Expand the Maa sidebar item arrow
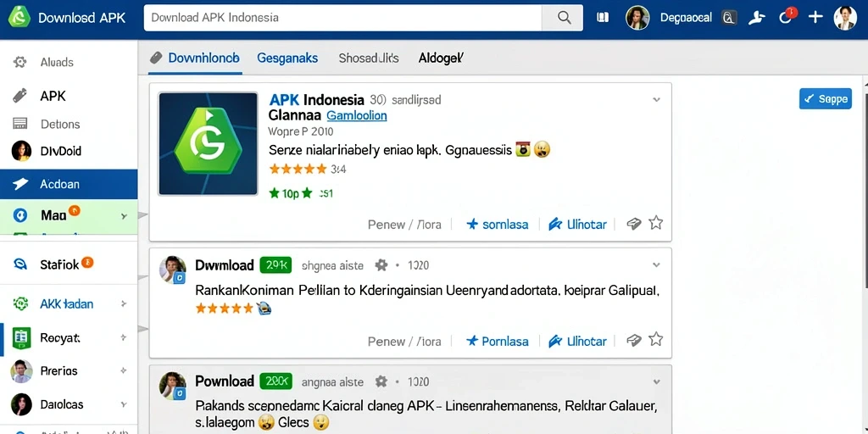Image resolution: width=868 pixels, height=434 pixels. (124, 216)
